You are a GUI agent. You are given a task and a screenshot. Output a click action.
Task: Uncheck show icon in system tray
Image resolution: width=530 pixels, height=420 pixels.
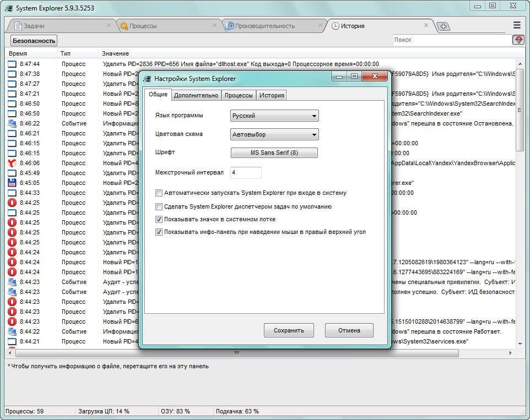(x=159, y=220)
